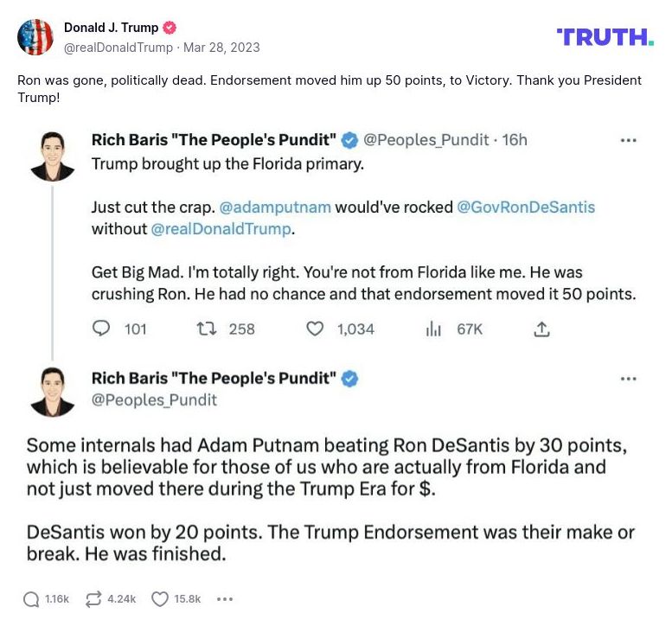This screenshot has height=626, width=672.
Task: Click the @GovRonDeSantis mention
Action: [525, 208]
